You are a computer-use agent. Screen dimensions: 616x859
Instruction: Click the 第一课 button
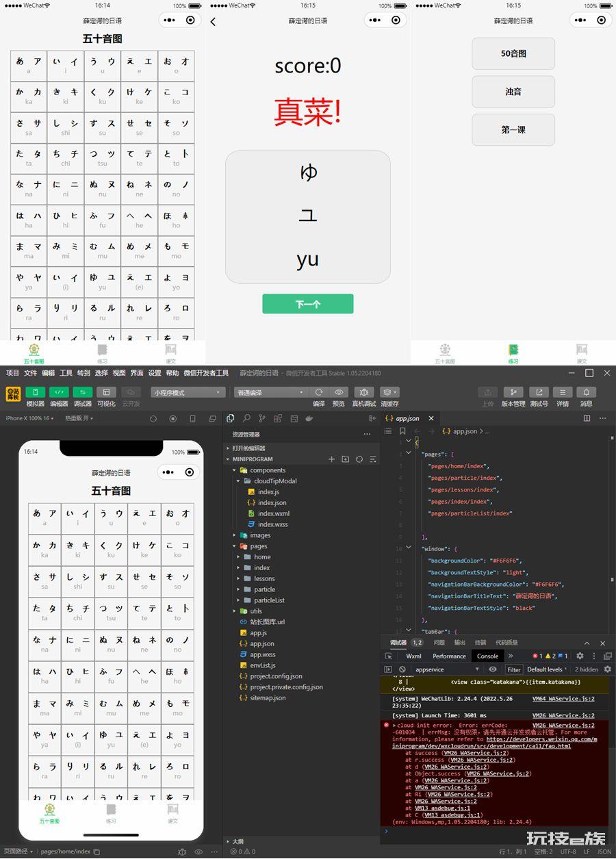point(513,129)
